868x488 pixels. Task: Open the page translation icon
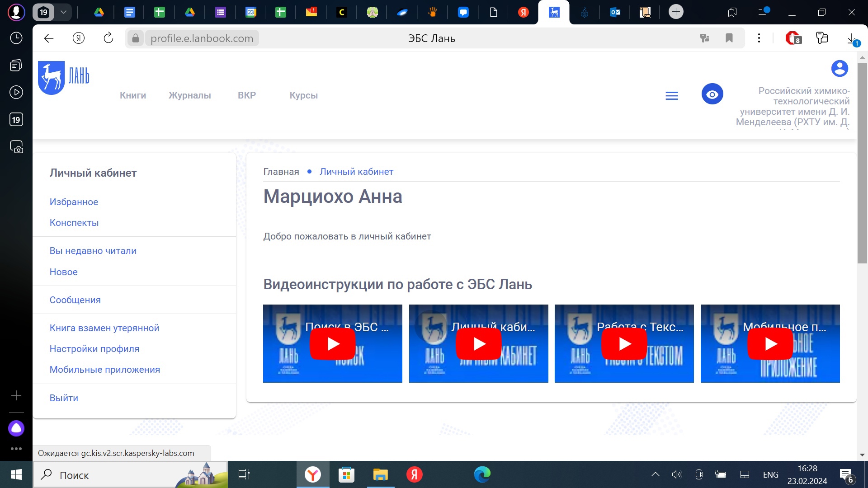pyautogui.click(x=704, y=38)
